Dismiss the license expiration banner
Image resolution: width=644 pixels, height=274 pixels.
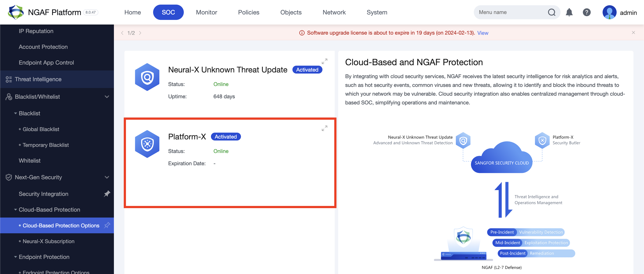(x=633, y=32)
